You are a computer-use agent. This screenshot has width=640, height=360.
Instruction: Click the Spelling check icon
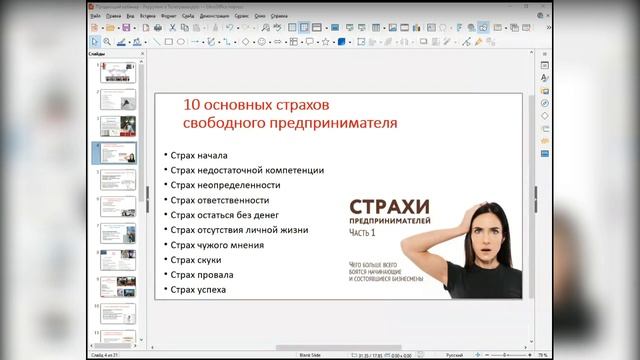pyautogui.click(x=278, y=27)
